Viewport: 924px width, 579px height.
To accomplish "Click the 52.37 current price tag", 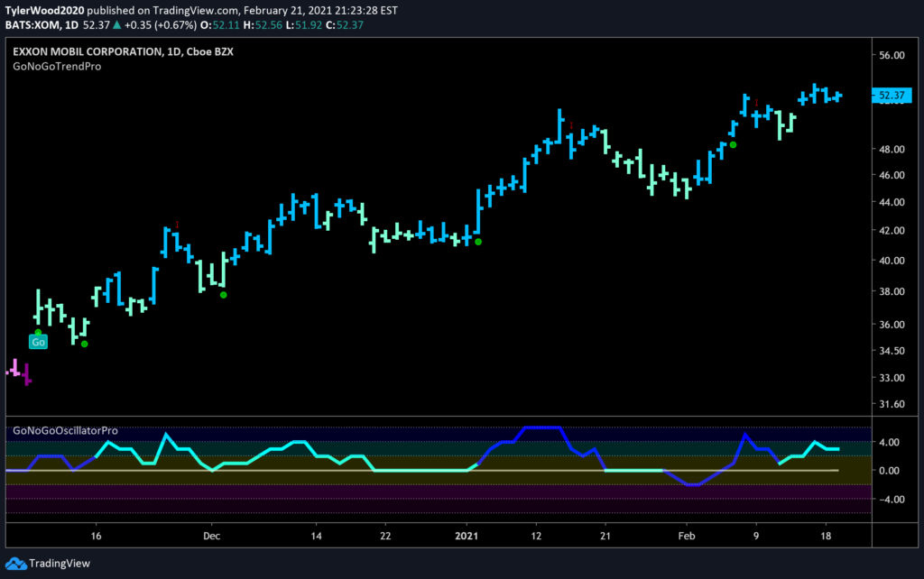I will click(891, 96).
